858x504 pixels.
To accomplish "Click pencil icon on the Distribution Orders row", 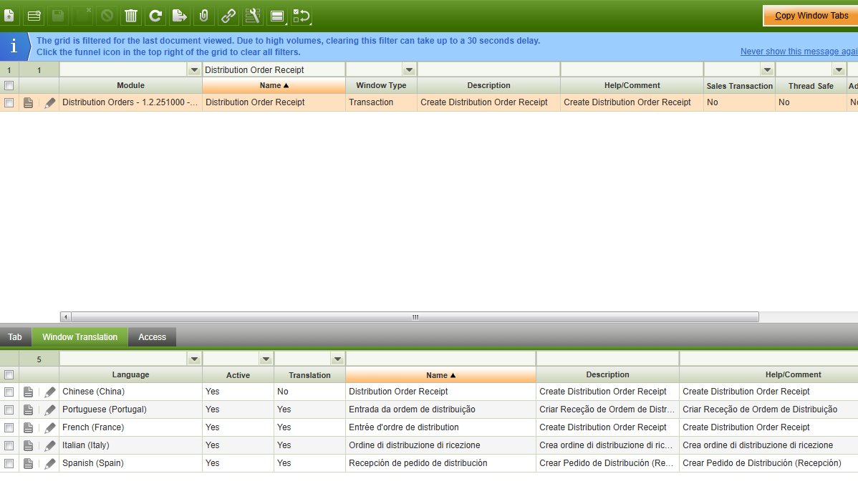I will pyautogui.click(x=49, y=102).
